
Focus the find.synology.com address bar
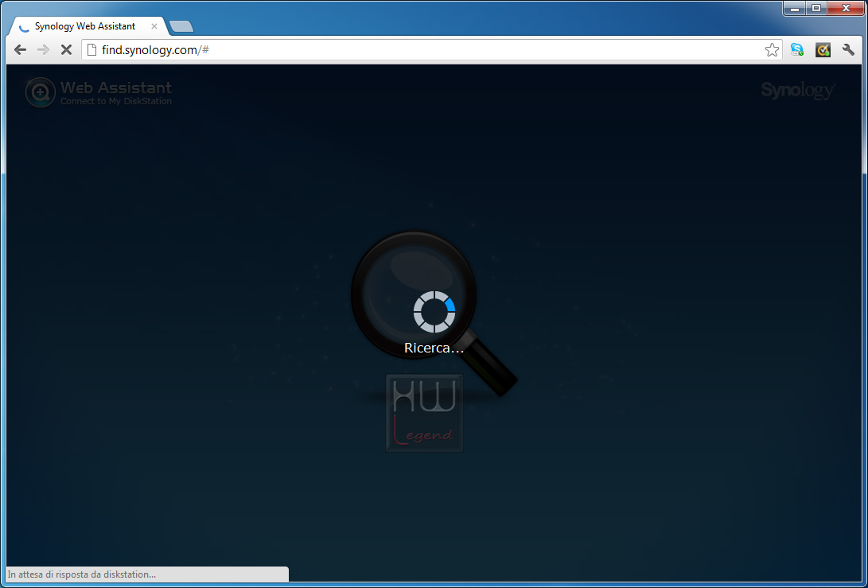[432, 50]
